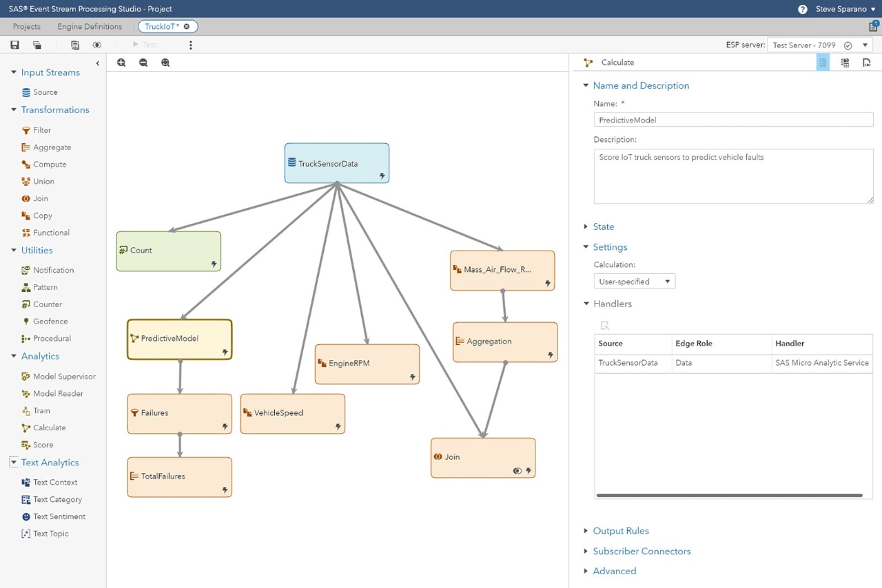Select Model Reader in Analytics palette
Screen dimensions: 882x588
[x=52, y=394]
